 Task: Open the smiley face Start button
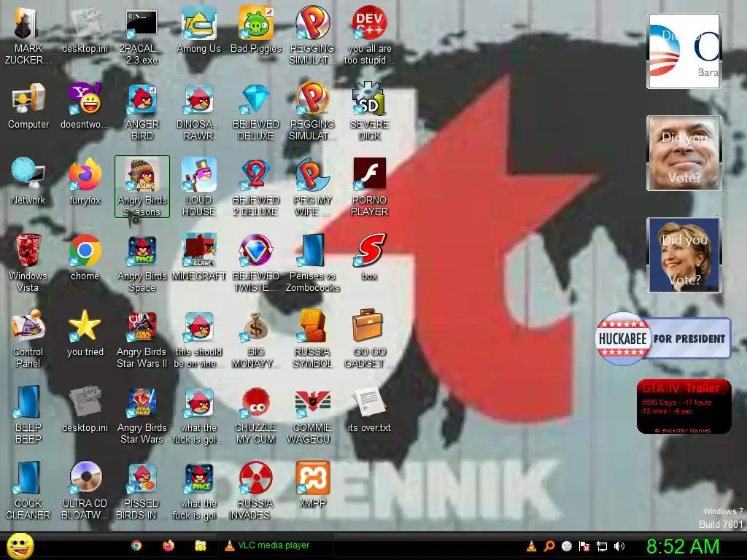20,545
